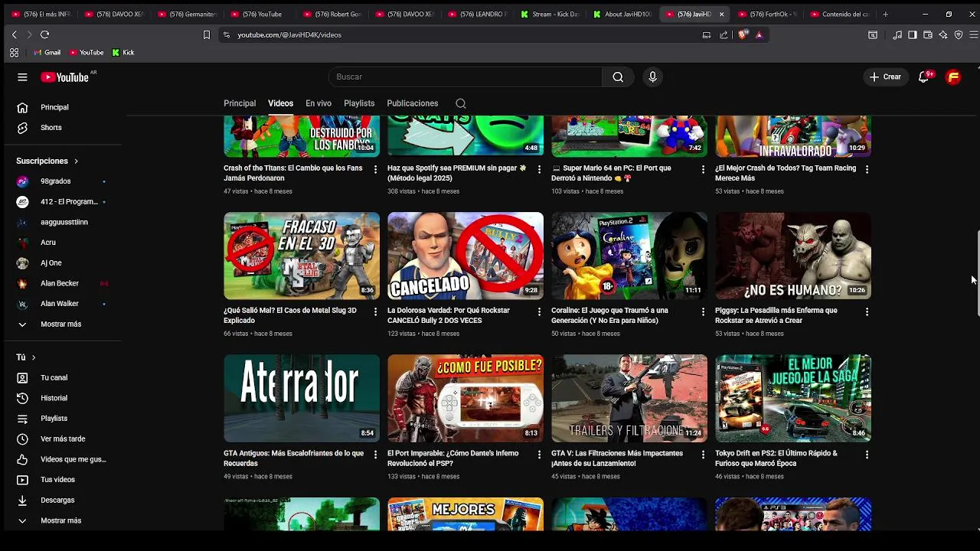Open 'Crash of the Titans' video title
Viewport: 980px width, 551px height.
pos(293,173)
